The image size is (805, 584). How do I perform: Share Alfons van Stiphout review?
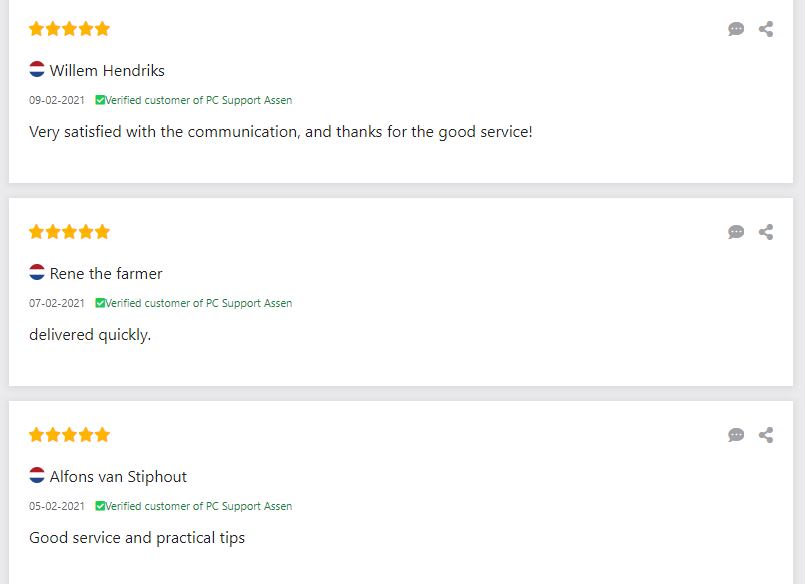(x=766, y=435)
